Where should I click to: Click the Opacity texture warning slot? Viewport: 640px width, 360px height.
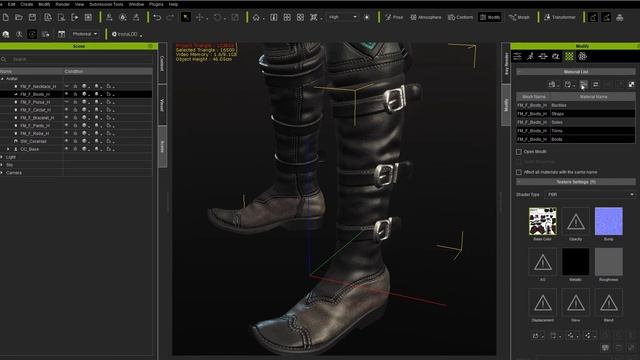(576, 222)
